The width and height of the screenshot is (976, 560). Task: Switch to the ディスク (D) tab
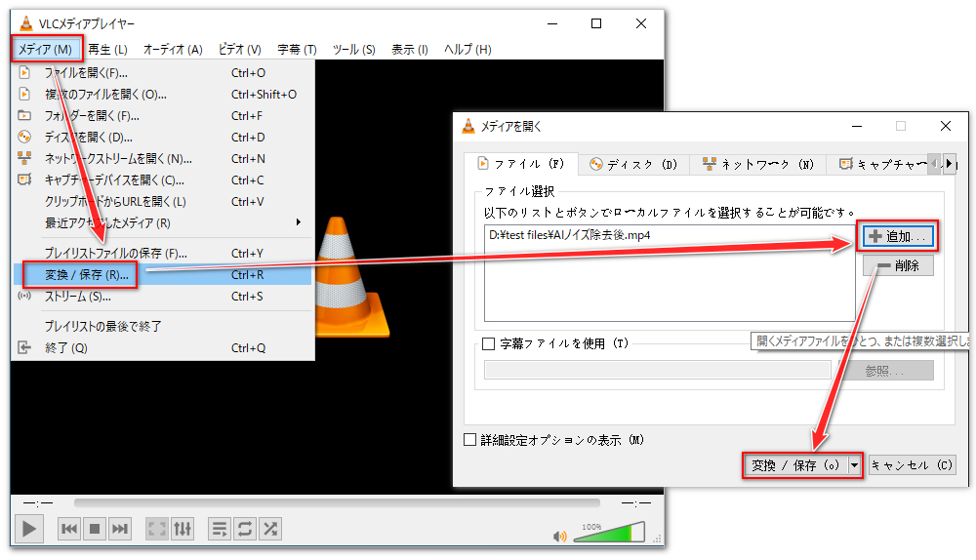tap(633, 164)
